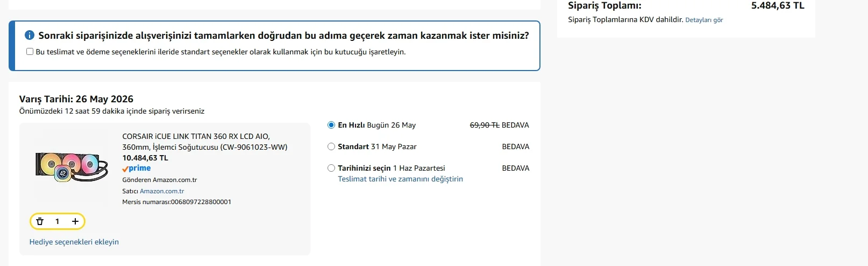This screenshot has width=868, height=266.
Task: Open the Amazon.com.tr seller link
Action: pos(162,191)
